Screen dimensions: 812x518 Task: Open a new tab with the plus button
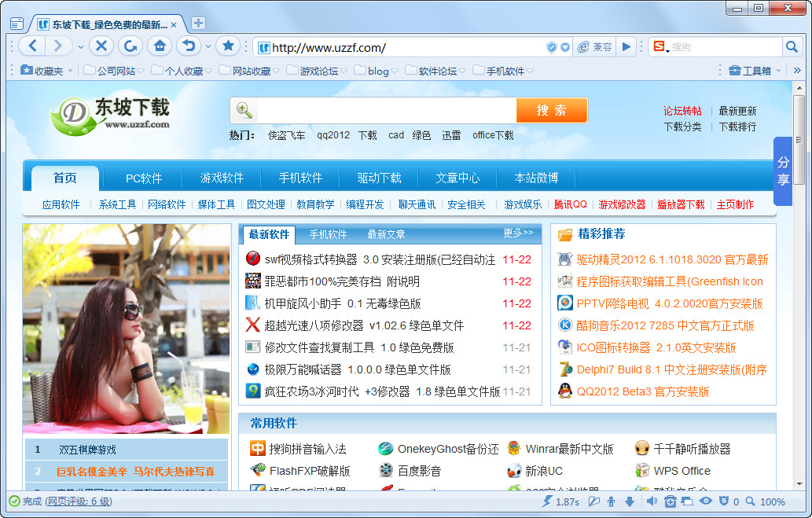pyautogui.click(x=198, y=23)
